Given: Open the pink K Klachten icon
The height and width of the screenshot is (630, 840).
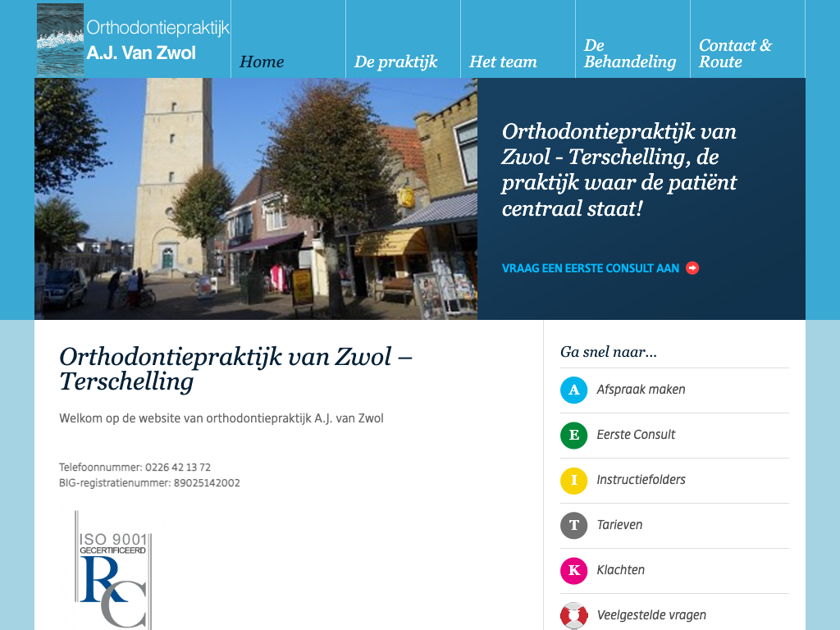Looking at the screenshot, I should tap(573, 570).
